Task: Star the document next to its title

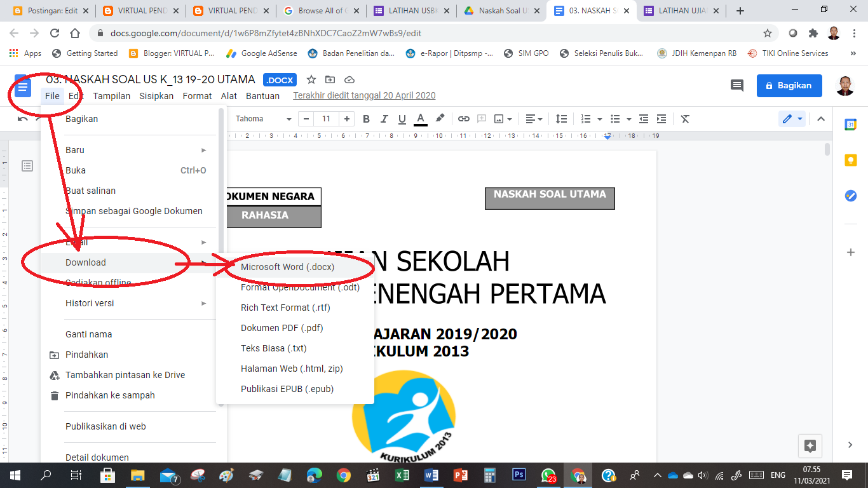Action: [311, 79]
